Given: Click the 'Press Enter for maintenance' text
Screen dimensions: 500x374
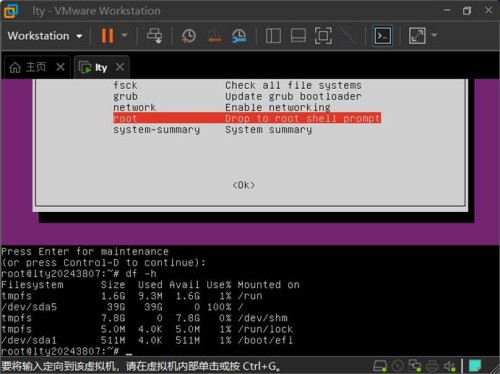Looking at the screenshot, I should click(85, 251).
